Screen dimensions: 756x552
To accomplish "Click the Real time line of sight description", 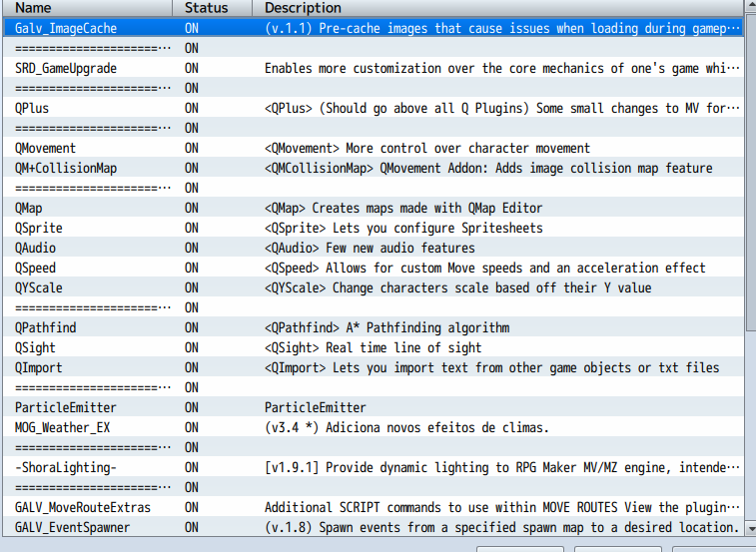I will coord(374,348).
